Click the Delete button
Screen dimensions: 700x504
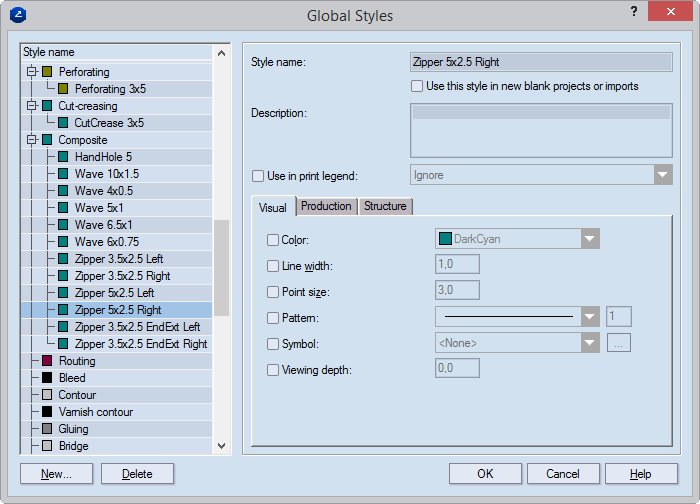click(x=137, y=473)
